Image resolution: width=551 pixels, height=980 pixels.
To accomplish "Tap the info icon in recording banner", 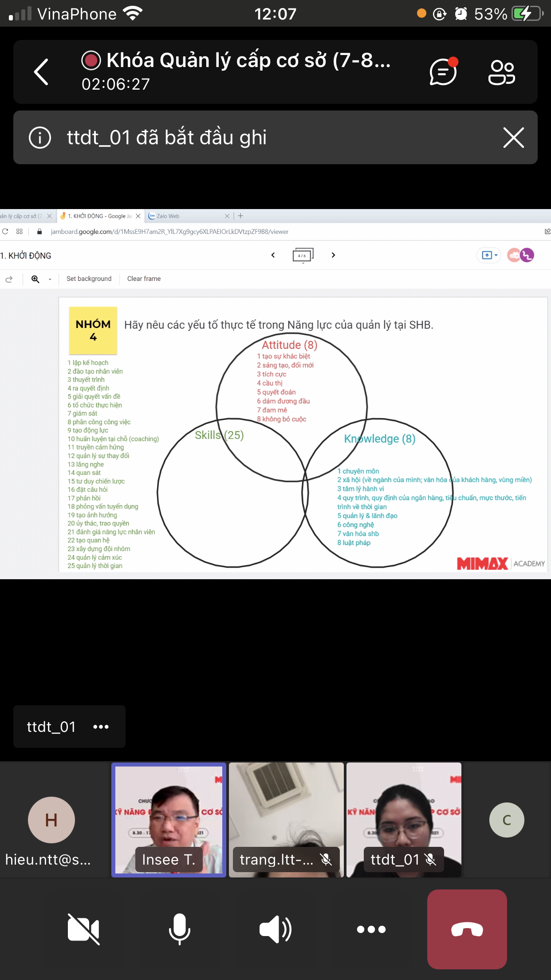I will (x=40, y=138).
